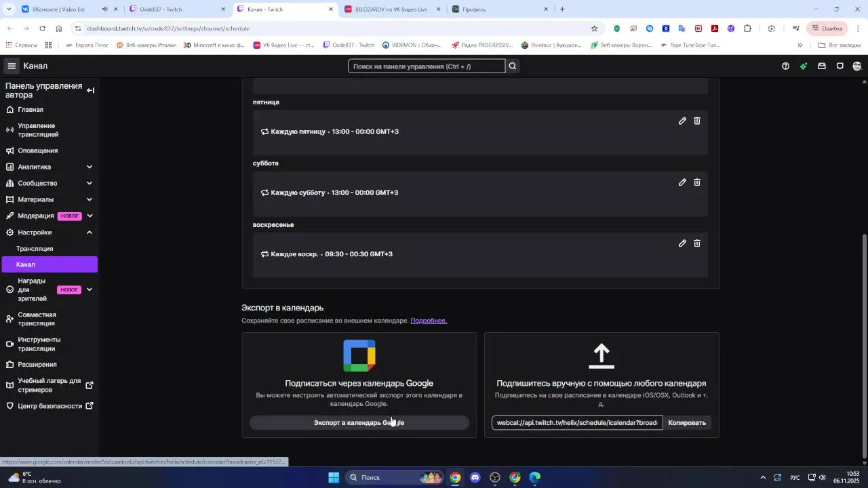Open the user avatar menu
This screenshot has height=488, width=868.
point(857,66)
